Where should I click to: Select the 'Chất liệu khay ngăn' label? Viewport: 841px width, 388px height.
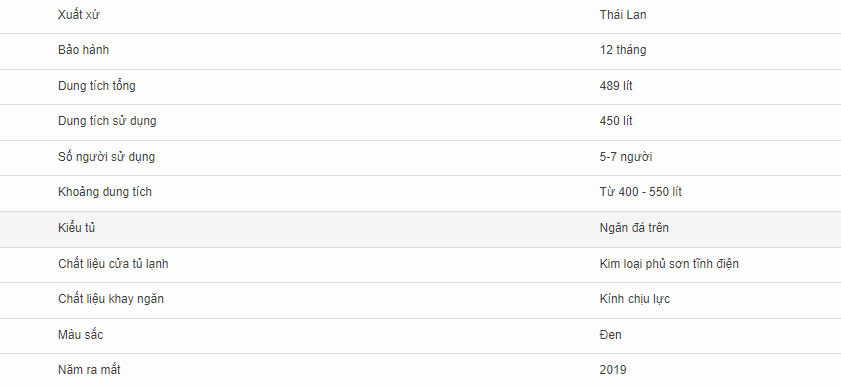(x=110, y=299)
